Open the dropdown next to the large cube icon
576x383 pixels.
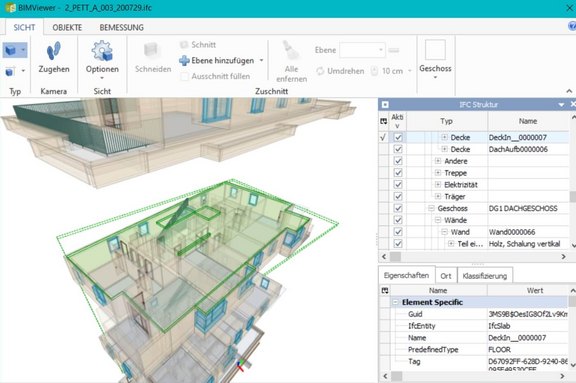[x=23, y=50]
